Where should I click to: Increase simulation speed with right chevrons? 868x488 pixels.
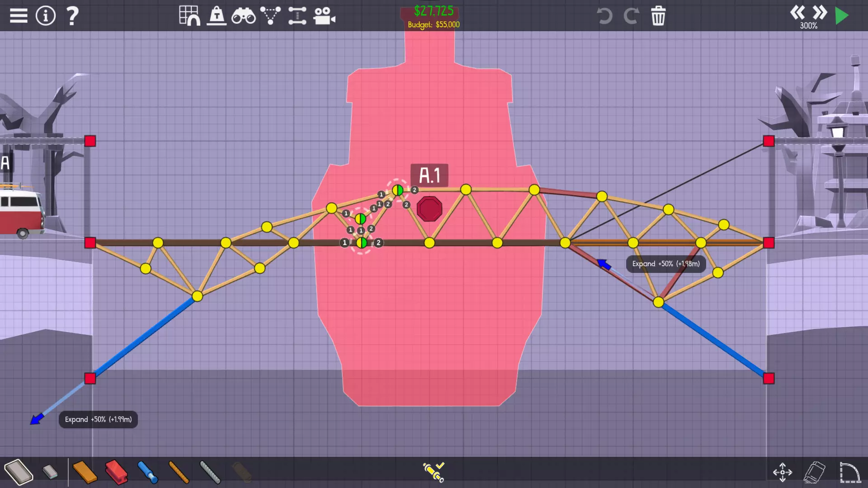point(819,13)
